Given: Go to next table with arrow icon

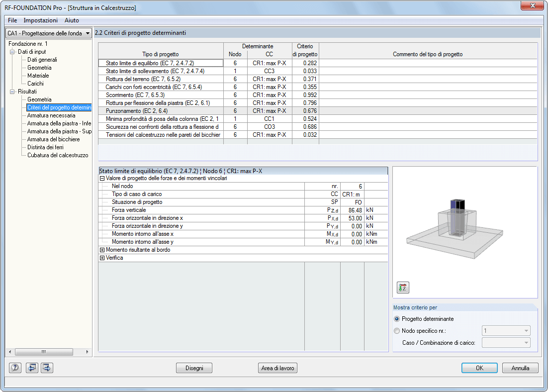Looking at the screenshot, I should (47, 368).
